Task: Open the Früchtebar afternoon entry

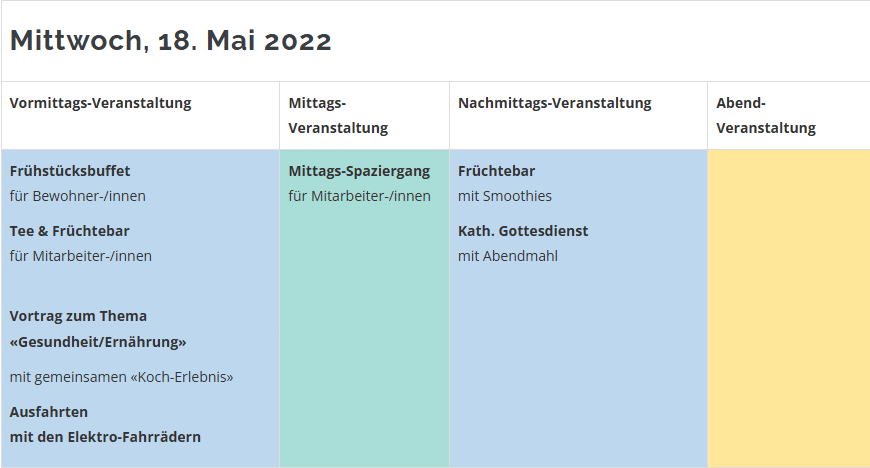Action: point(497,171)
